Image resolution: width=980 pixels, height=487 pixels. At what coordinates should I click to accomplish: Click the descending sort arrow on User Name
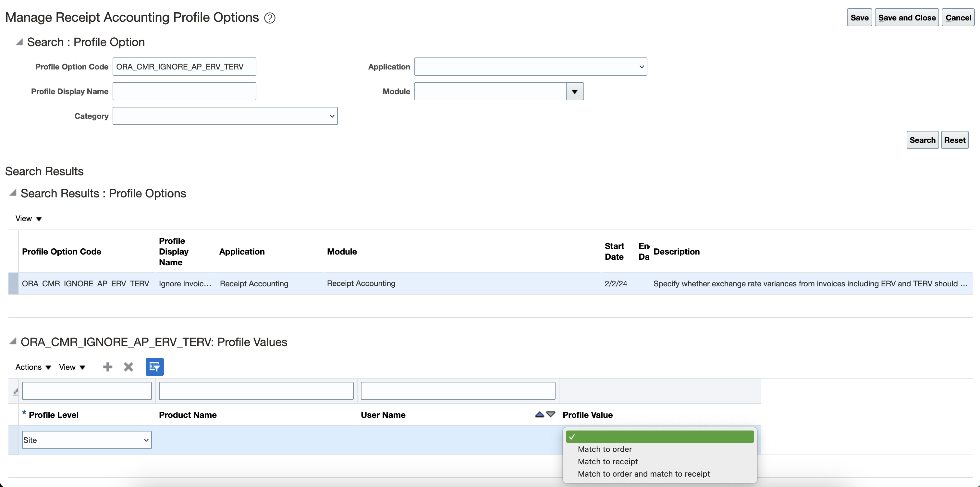point(550,414)
